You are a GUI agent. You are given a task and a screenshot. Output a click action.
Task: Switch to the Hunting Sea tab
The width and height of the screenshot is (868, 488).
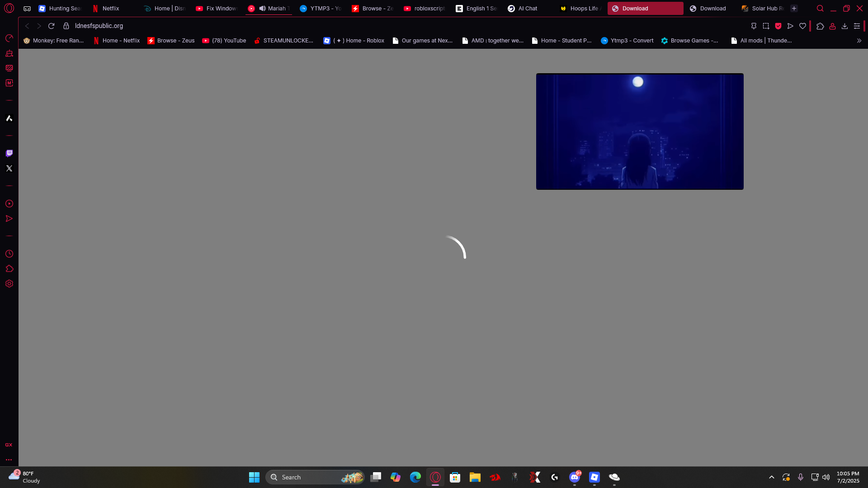(x=60, y=9)
